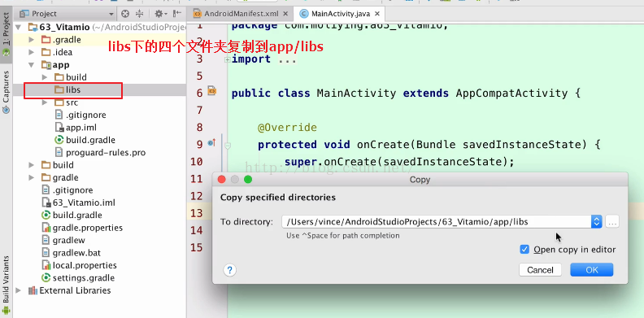Select local.properties file

(85, 265)
